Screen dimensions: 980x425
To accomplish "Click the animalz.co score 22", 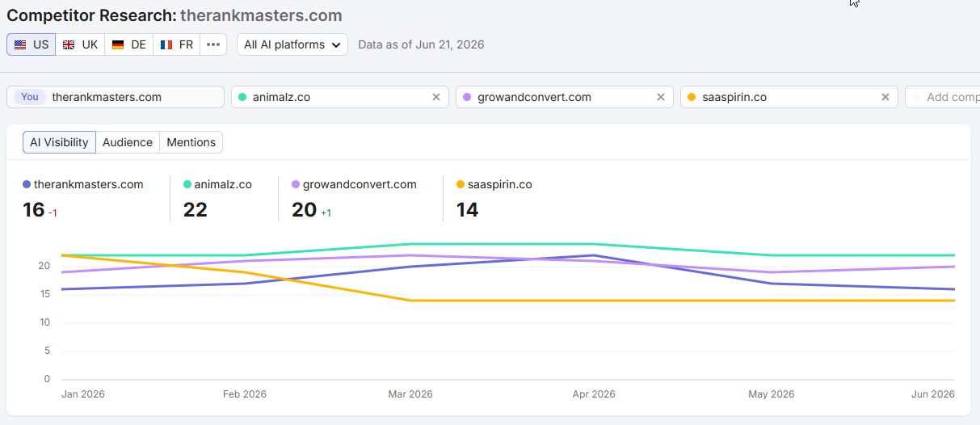I will pos(196,210).
